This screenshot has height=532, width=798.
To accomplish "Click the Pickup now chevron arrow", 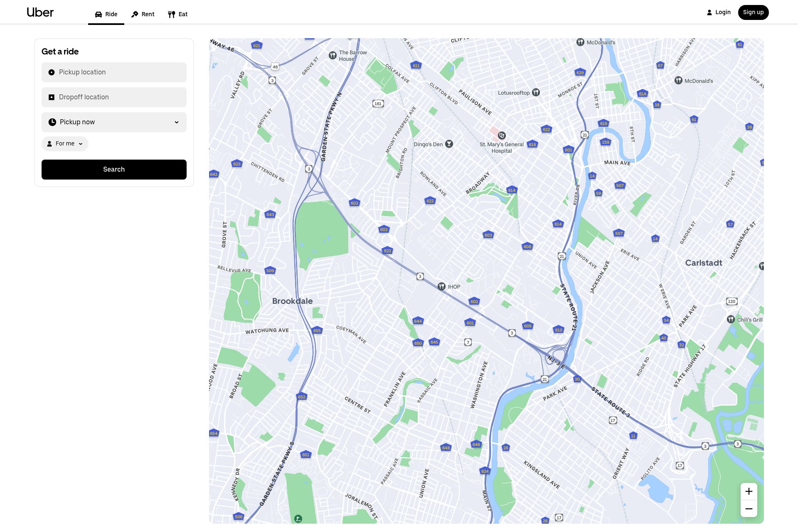I will point(177,122).
